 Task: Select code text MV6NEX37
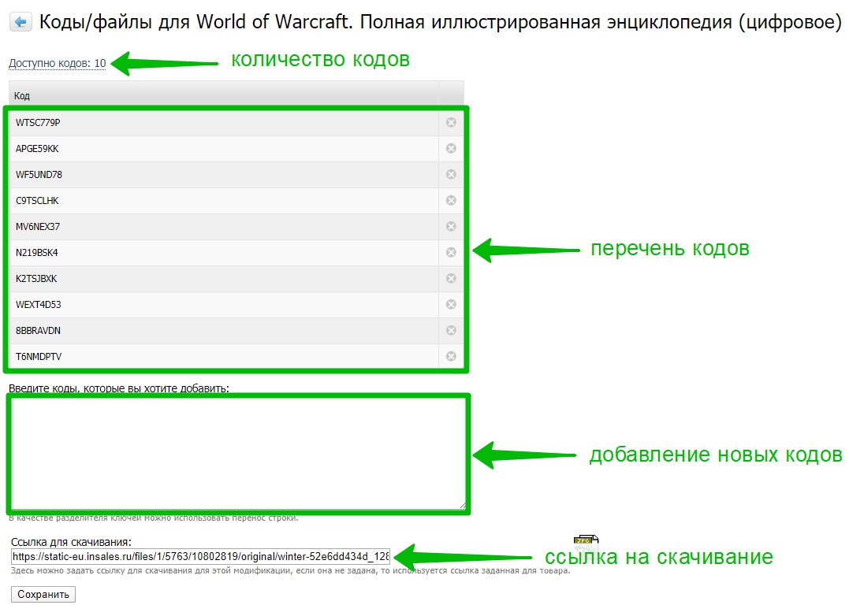(x=38, y=227)
